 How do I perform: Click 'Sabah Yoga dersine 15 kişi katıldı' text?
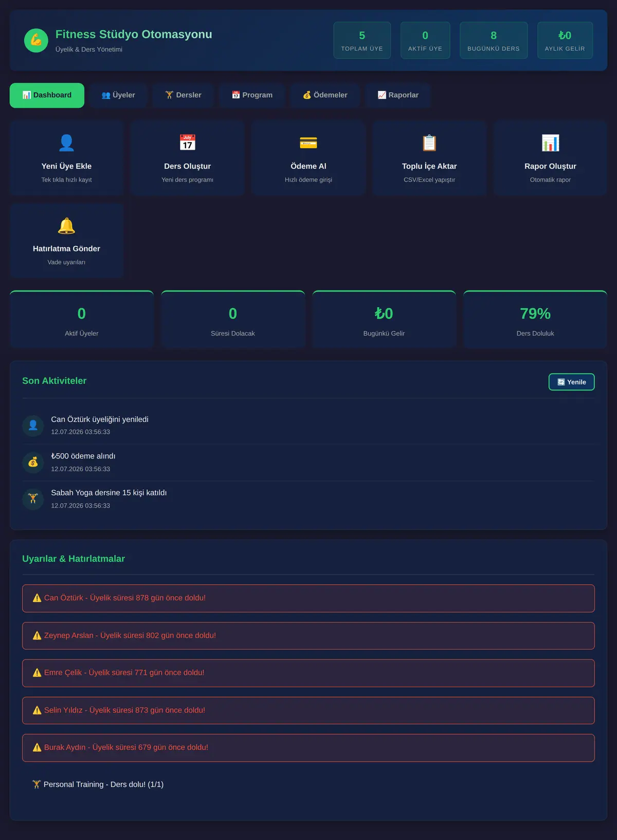click(x=109, y=493)
